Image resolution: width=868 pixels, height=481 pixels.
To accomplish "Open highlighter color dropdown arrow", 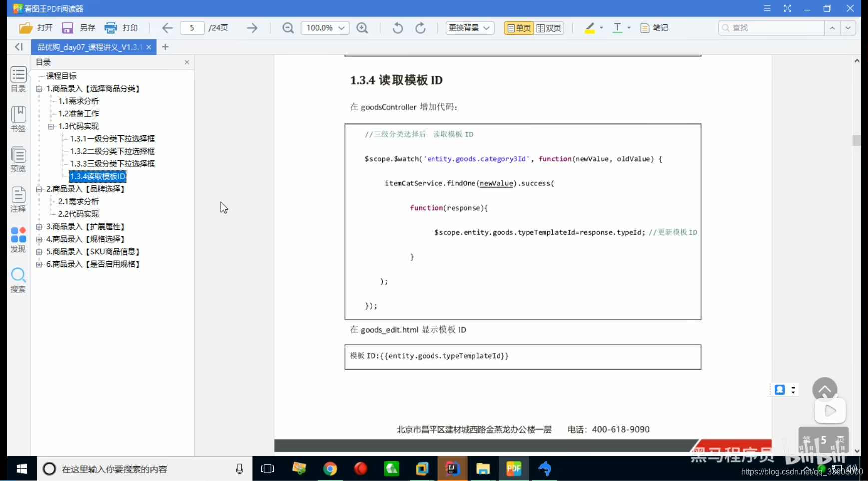I will [x=601, y=28].
